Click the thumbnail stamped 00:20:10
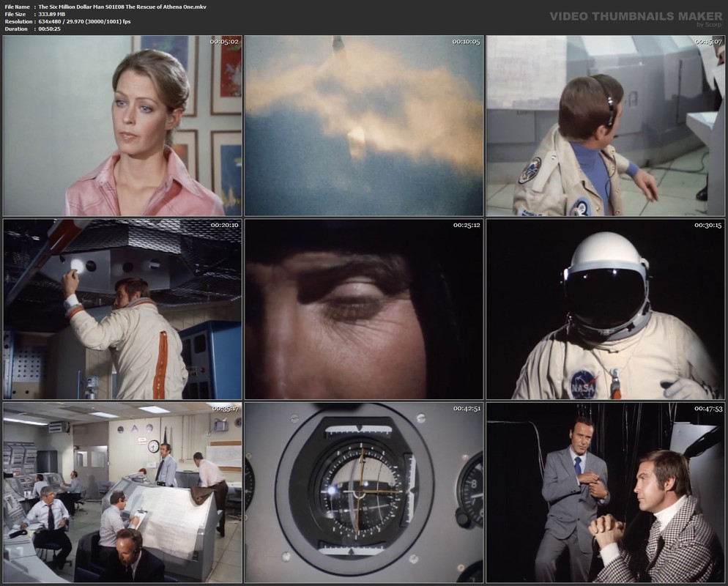 coord(122,309)
